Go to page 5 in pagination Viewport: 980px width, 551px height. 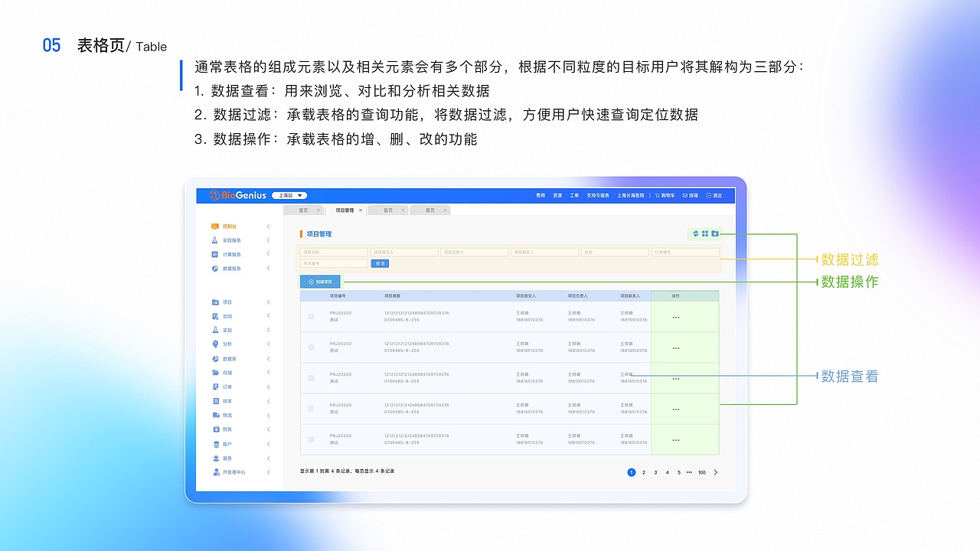coord(679,472)
